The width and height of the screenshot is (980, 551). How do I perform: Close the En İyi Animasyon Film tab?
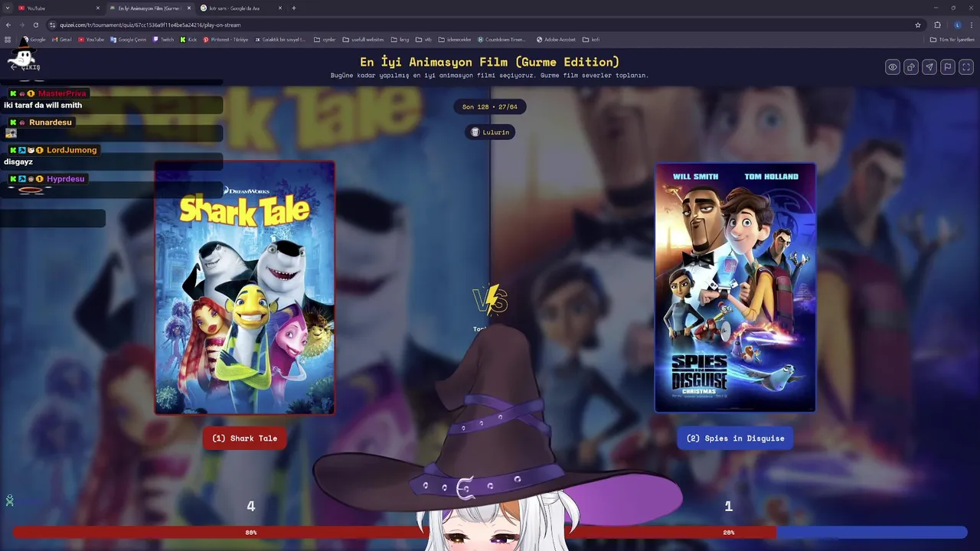coord(189,8)
